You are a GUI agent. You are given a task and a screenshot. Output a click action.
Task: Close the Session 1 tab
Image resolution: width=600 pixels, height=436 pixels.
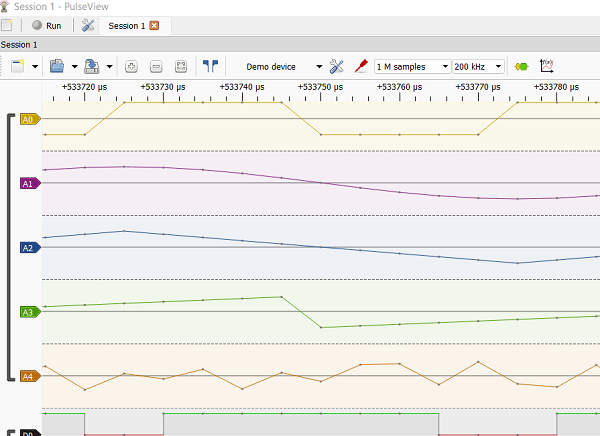click(x=154, y=25)
